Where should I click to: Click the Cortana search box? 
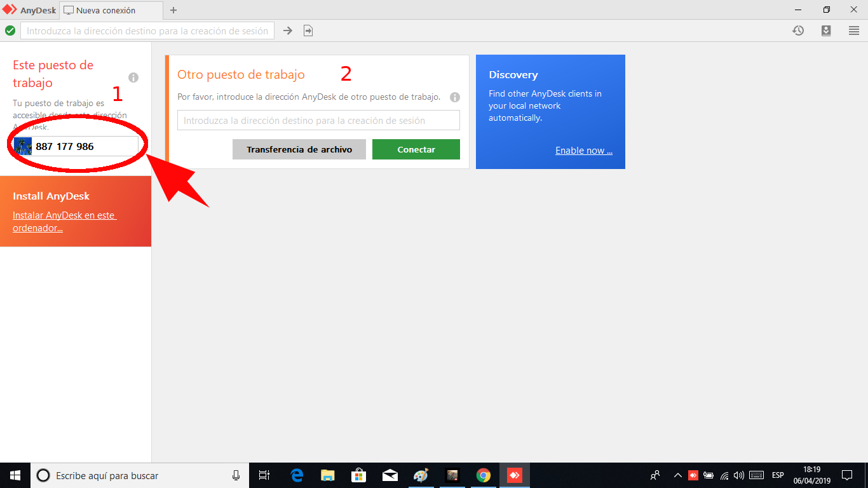tap(140, 475)
